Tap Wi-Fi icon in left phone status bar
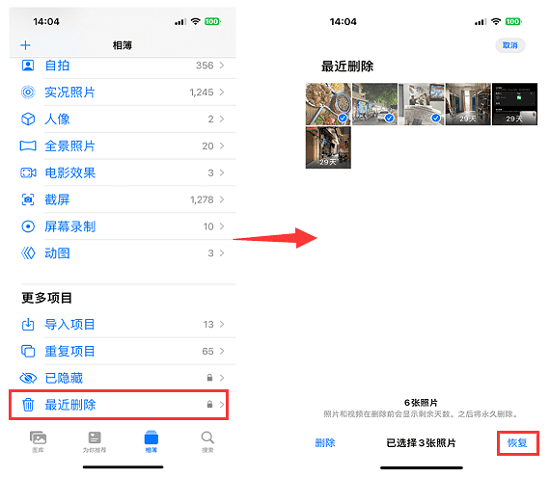This screenshot has width=550, height=477. pos(195,21)
